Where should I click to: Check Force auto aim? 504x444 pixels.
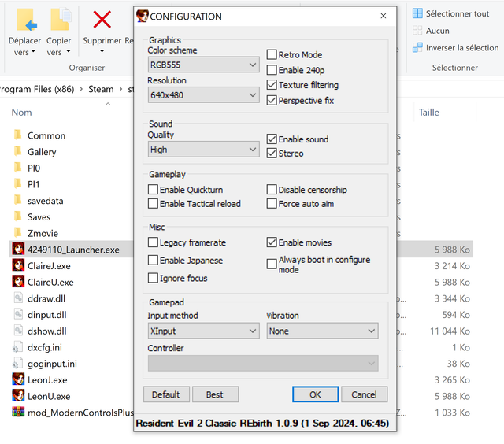coord(272,204)
